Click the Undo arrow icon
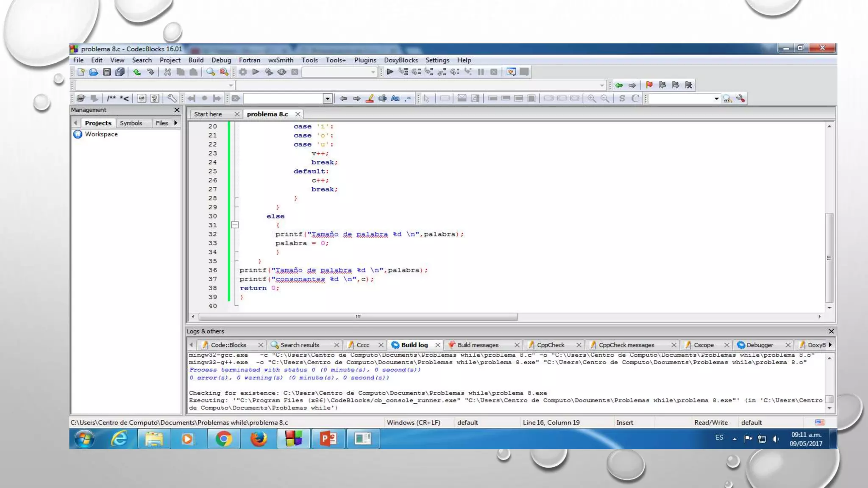Screen dimensions: 868x488 pyautogui.click(x=136, y=72)
